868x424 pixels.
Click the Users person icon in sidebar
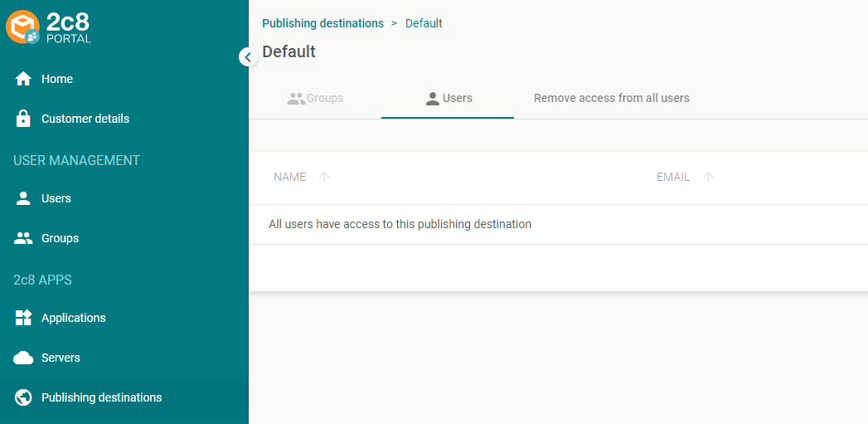point(23,198)
